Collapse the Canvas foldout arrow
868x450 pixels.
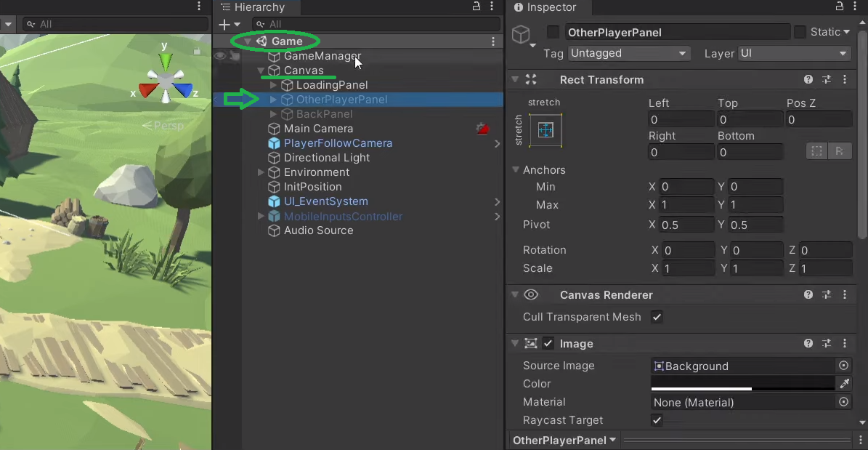(261, 71)
